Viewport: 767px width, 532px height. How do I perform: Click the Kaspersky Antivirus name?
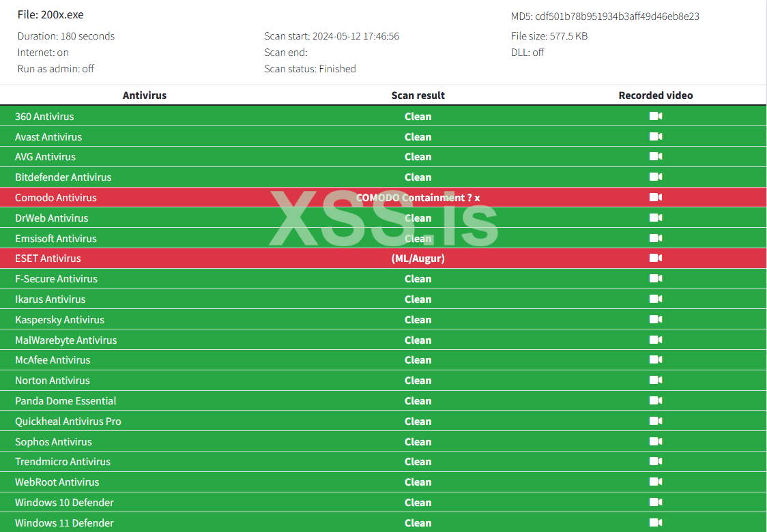pyautogui.click(x=59, y=320)
